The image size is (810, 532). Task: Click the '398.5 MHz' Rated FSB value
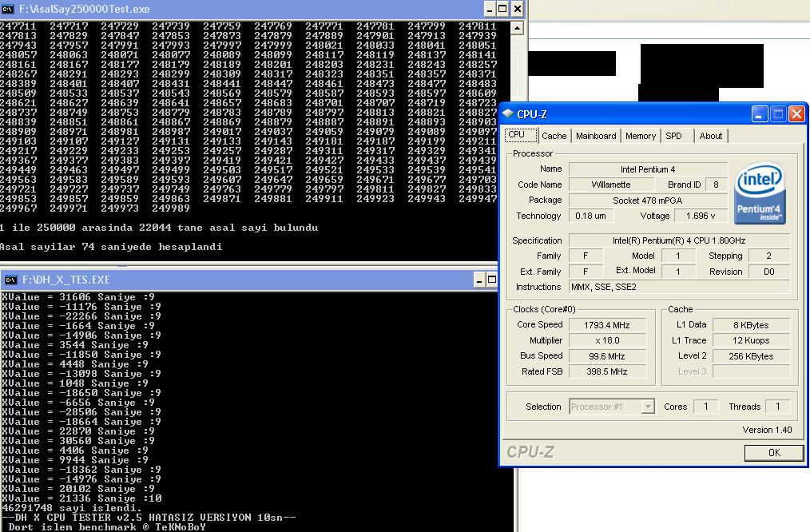click(x=607, y=372)
